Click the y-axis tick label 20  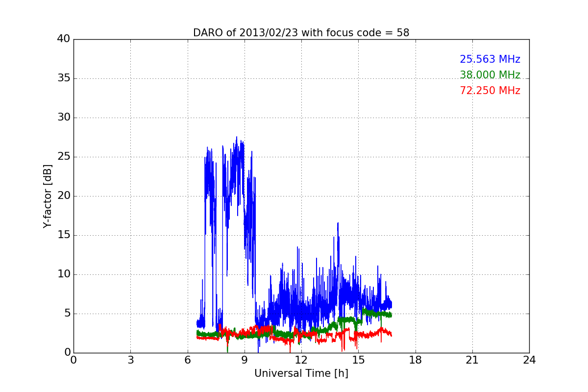click(64, 196)
